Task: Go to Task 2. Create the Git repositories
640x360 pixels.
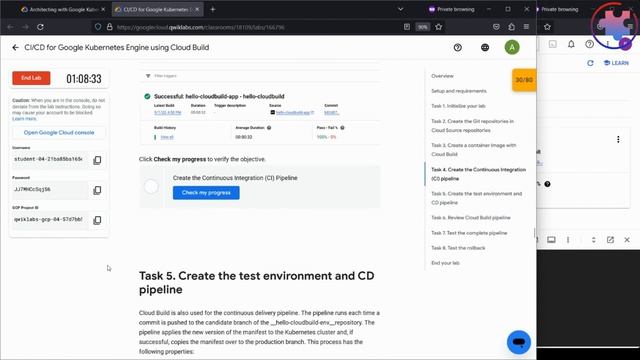Action: click(473, 126)
